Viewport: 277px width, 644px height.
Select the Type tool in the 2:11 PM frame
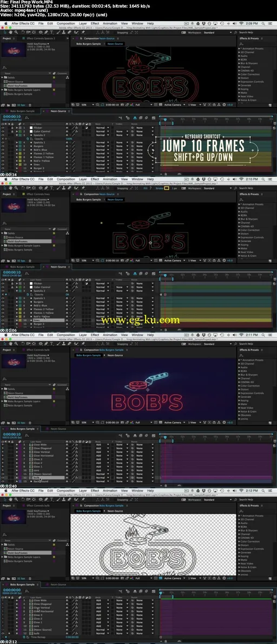point(52,343)
